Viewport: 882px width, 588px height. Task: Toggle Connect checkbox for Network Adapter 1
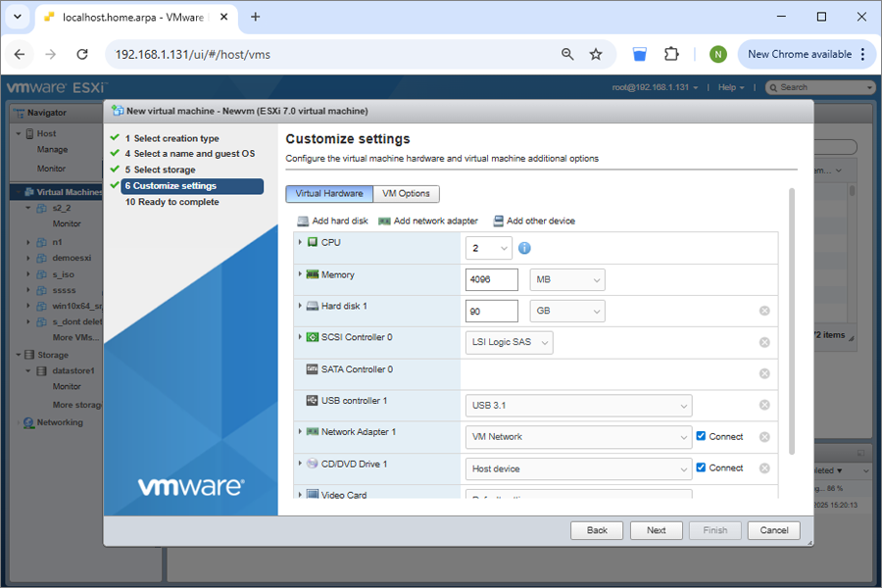coord(701,435)
